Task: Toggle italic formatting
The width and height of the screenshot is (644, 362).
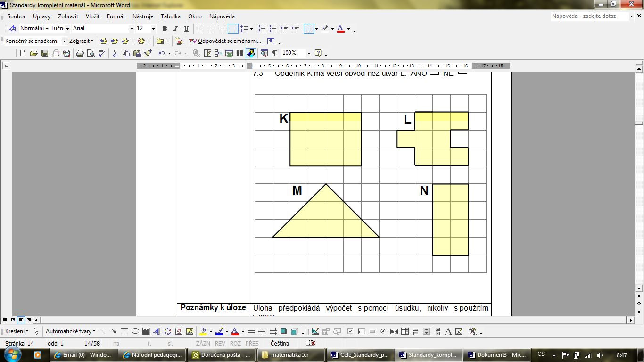Action: [175, 29]
